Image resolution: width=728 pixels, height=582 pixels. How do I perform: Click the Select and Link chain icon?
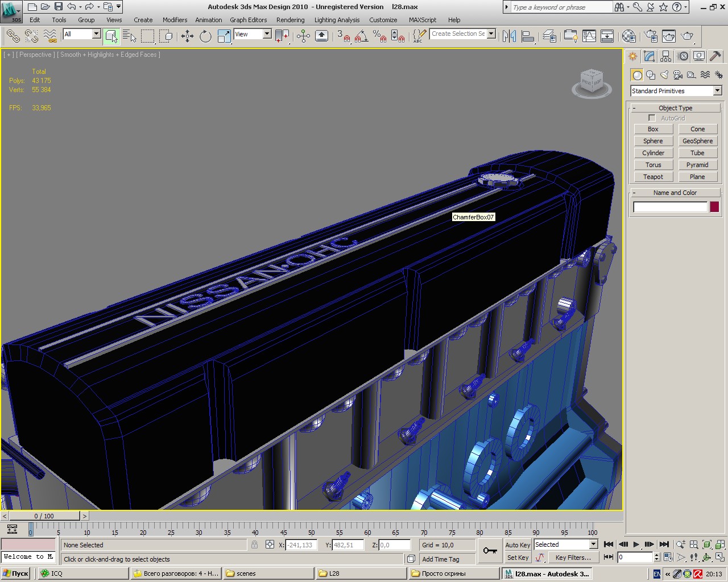(13, 36)
